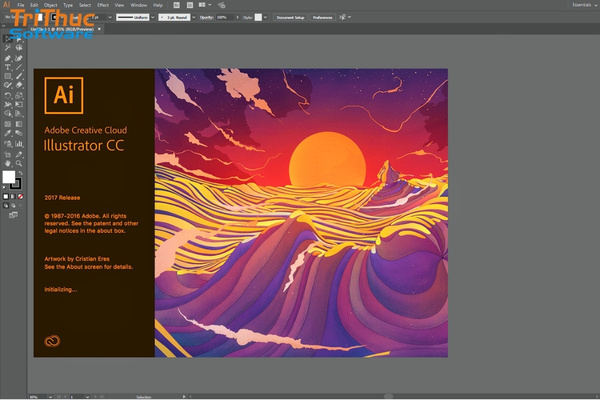Viewport: 600px width, 400px height.
Task: Click the Style swatch in control bar
Action: click(x=258, y=17)
